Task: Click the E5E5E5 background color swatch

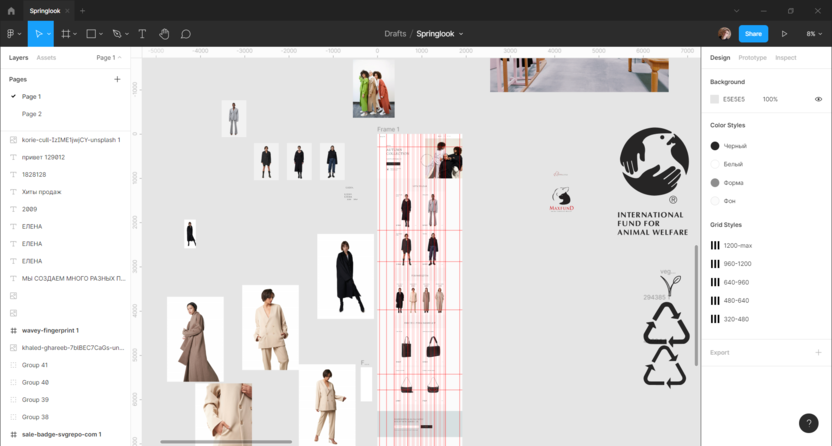Action: [x=715, y=99]
